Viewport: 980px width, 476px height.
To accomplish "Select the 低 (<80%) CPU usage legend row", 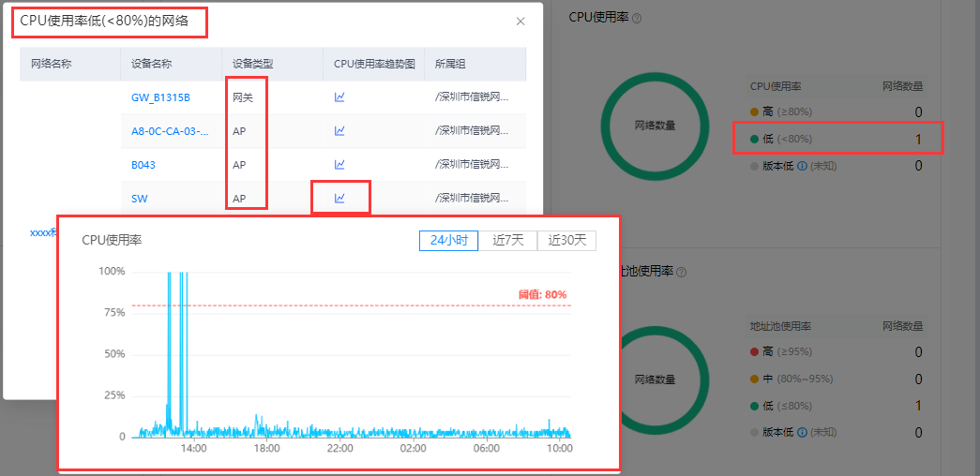I will click(837, 139).
